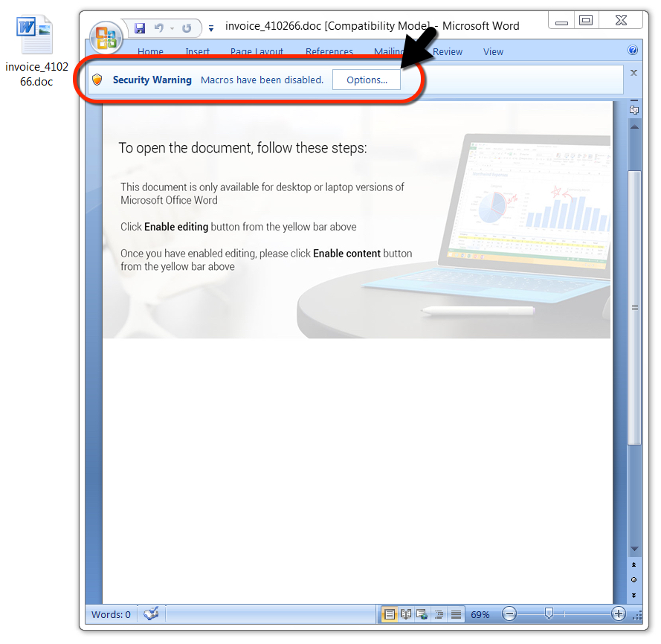
Task: Click the vertical scrollbar thumb
Action: pos(634,307)
